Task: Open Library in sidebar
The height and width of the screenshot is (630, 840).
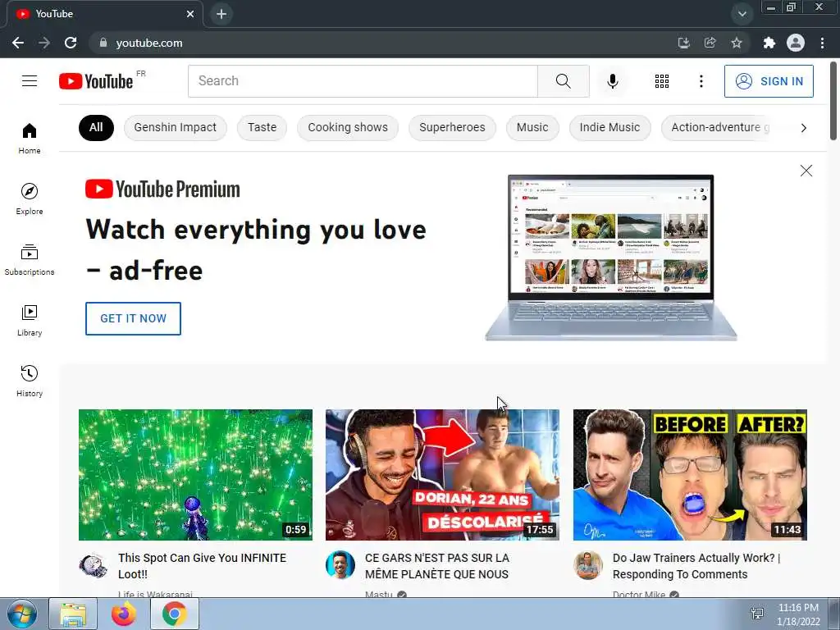Action: point(30,320)
